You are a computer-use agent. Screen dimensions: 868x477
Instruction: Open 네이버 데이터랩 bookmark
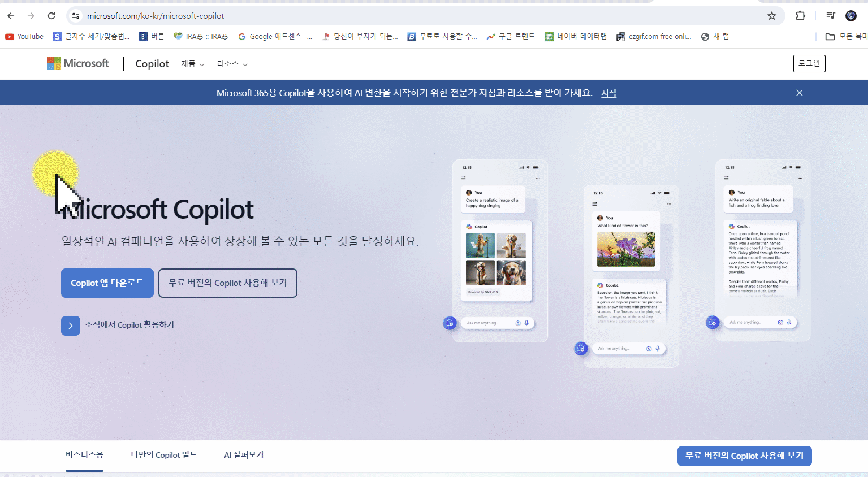[x=576, y=37]
